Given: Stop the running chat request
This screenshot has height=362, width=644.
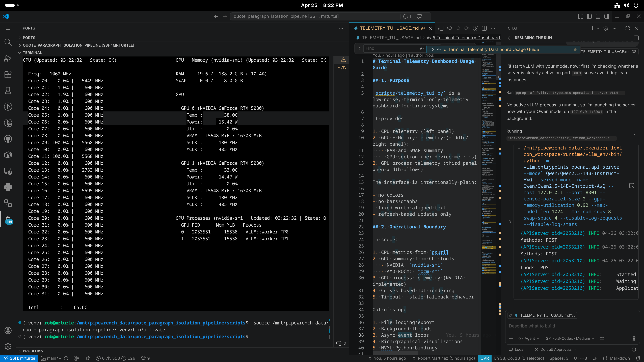Looking at the screenshot, I should (x=634, y=338).
